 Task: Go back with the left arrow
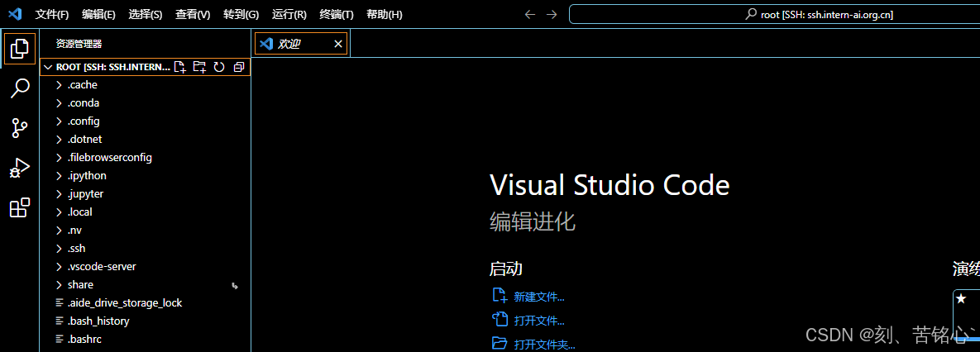(529, 14)
